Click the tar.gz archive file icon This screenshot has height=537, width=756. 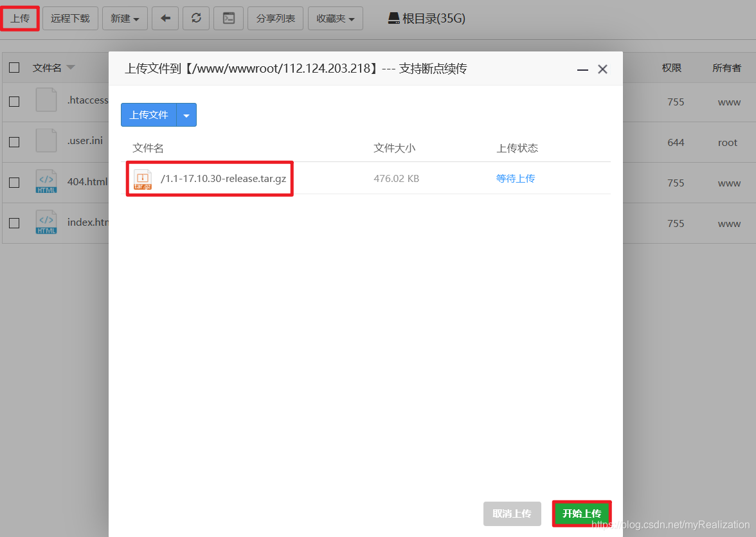click(143, 179)
